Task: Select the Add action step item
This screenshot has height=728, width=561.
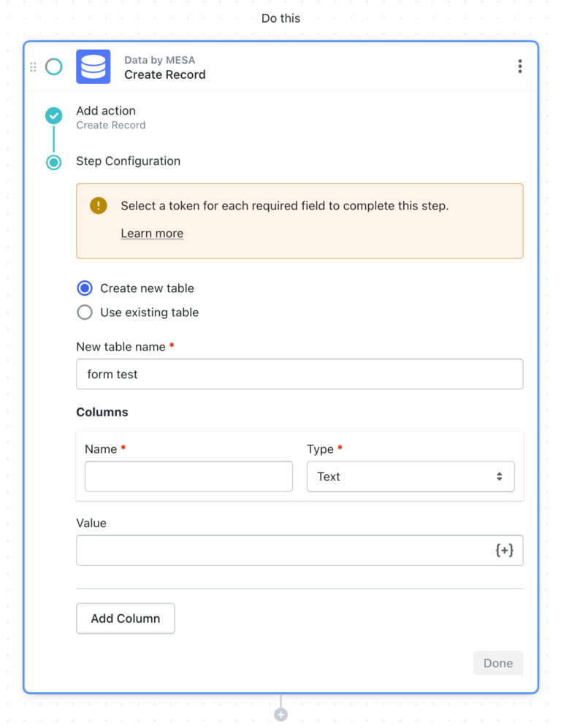Action: tap(106, 110)
